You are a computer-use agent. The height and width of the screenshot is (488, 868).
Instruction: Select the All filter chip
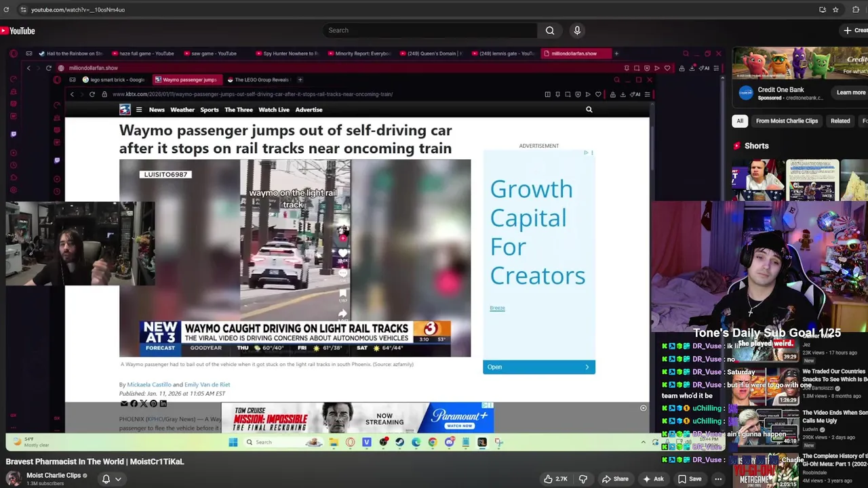coord(740,121)
